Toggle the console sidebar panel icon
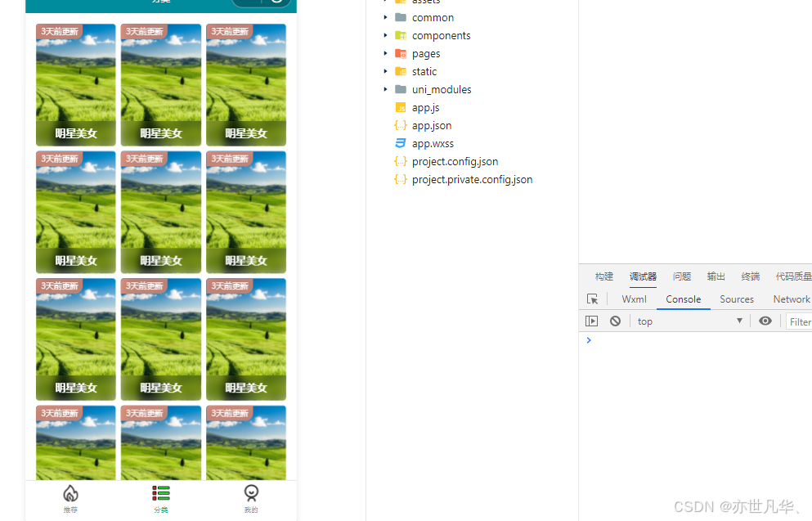This screenshot has height=521, width=812. pyautogui.click(x=591, y=321)
